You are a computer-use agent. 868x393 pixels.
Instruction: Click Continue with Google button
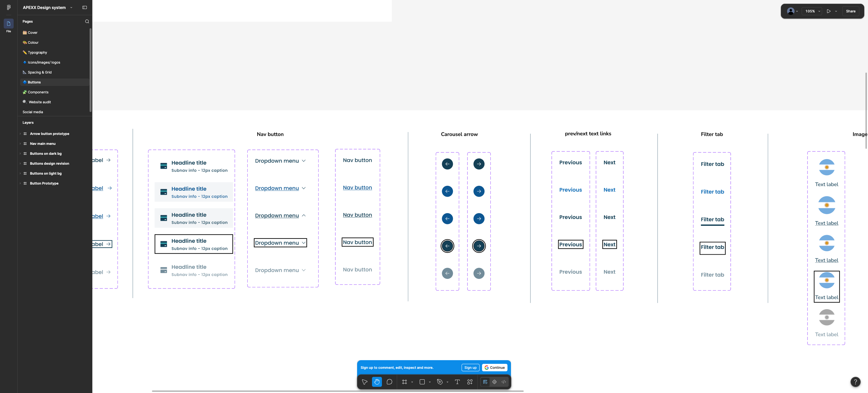click(495, 368)
